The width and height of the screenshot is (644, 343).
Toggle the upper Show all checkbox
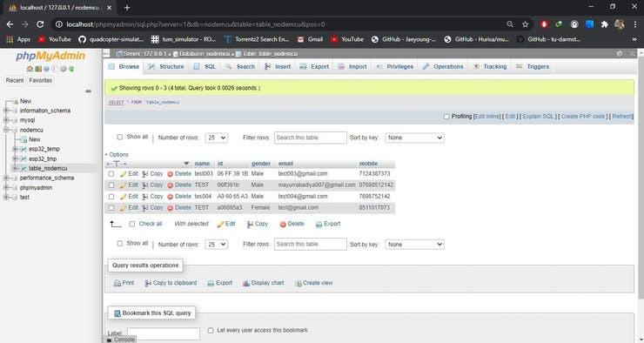click(x=119, y=137)
